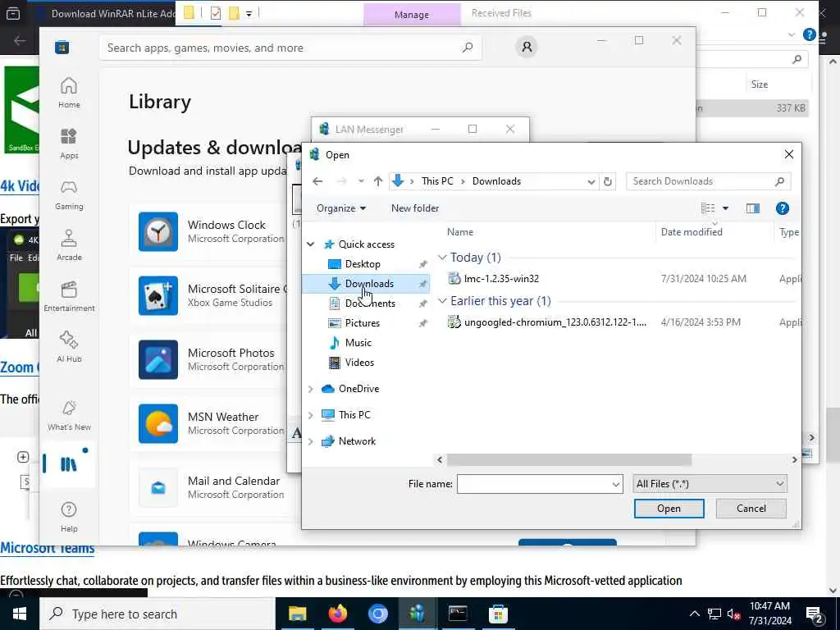Open Home in Microsoft Store sidebar

69,92
